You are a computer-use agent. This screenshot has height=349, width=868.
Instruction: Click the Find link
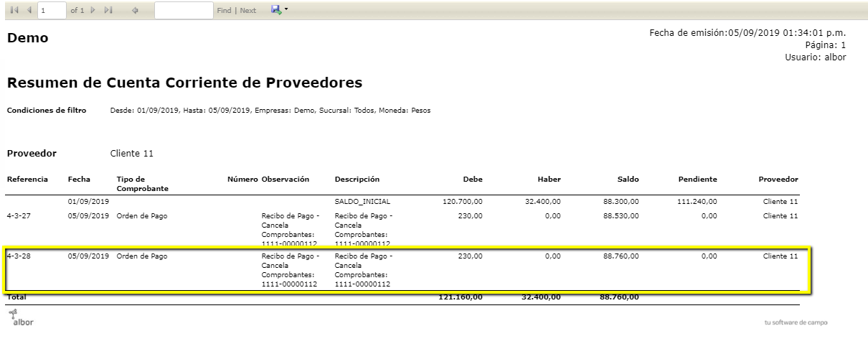pos(224,11)
